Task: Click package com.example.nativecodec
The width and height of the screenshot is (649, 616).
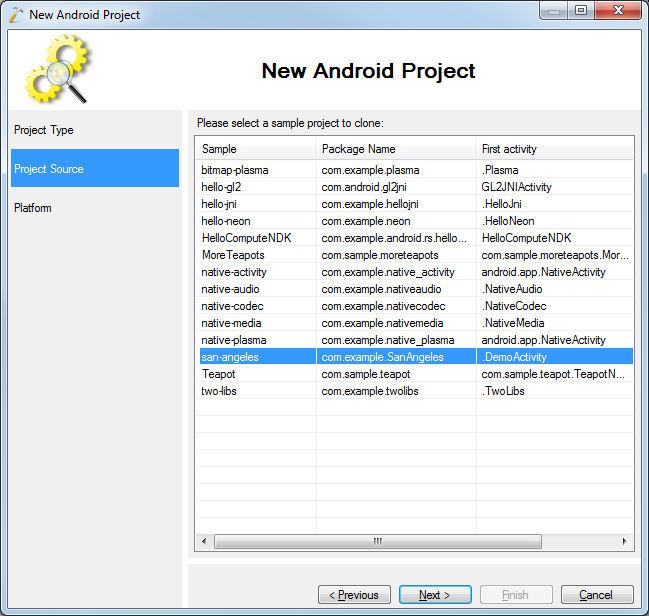Action: [383, 306]
